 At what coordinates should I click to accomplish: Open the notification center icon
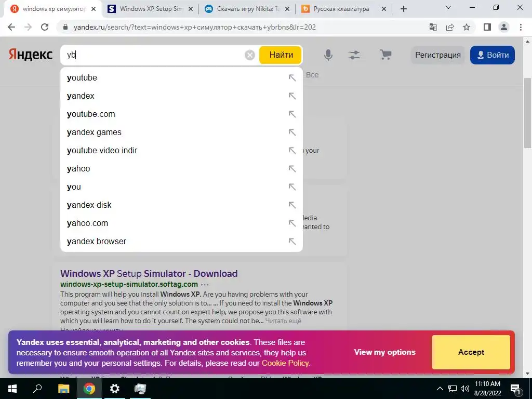[x=515, y=389]
